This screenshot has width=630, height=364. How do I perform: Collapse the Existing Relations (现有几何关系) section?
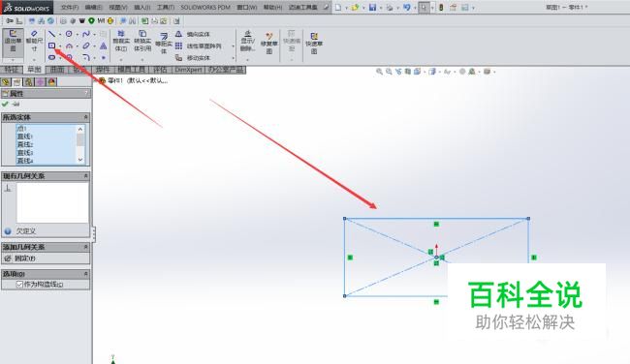[x=85, y=176]
